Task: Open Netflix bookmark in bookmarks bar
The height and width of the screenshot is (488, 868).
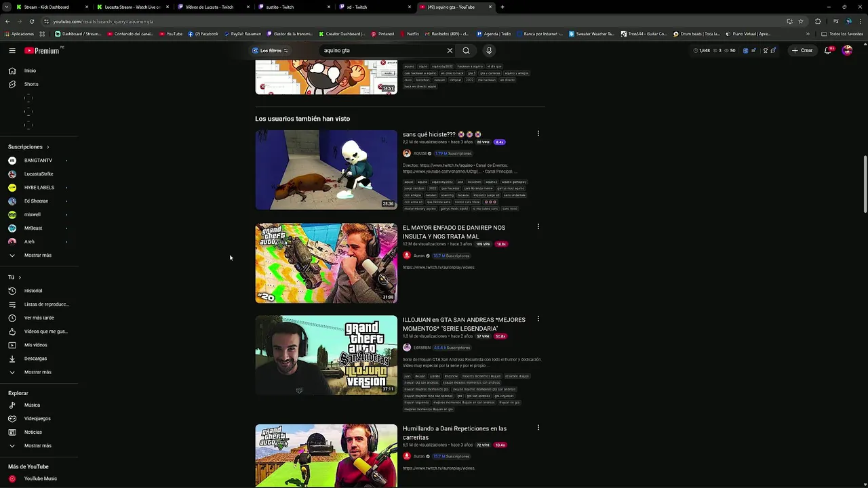Action: (x=410, y=34)
